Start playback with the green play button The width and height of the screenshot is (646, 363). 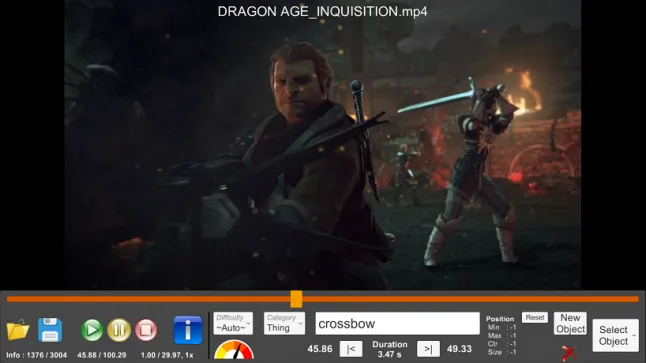[x=92, y=330]
